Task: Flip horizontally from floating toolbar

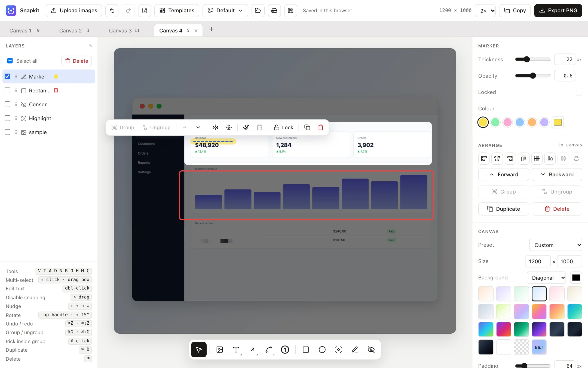Action: coord(215,127)
